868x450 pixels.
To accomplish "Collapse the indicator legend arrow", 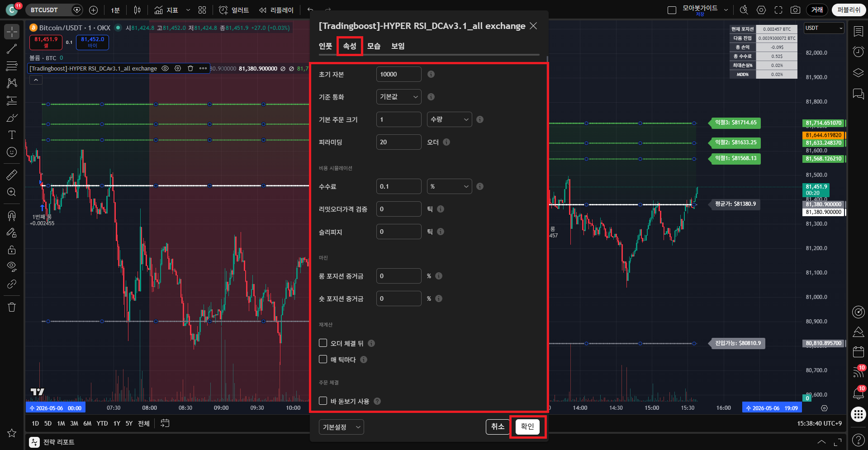I will coord(36,80).
